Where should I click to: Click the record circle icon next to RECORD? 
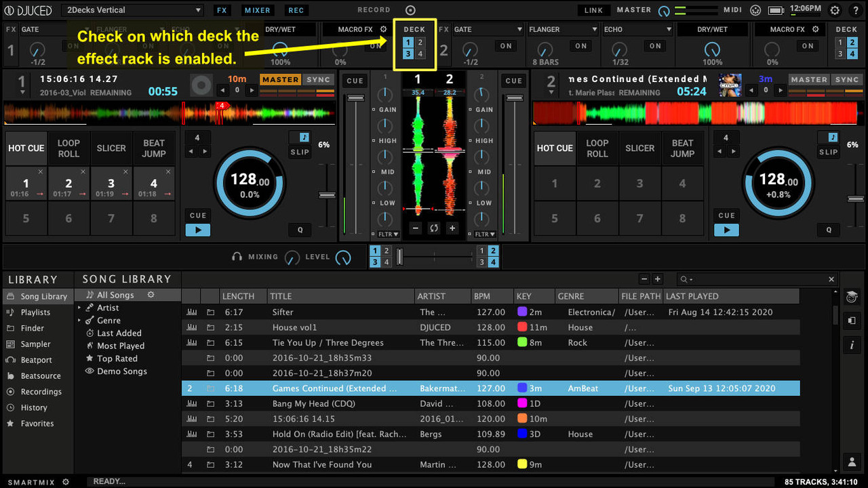click(x=410, y=10)
